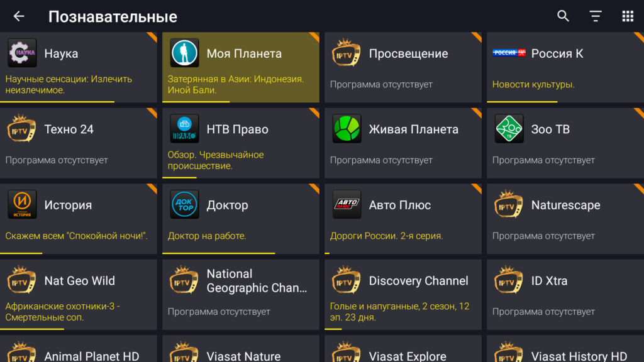Click the Nat Geo Wild IPTV logo
Viewport: 644px width, 362px height.
click(x=22, y=280)
